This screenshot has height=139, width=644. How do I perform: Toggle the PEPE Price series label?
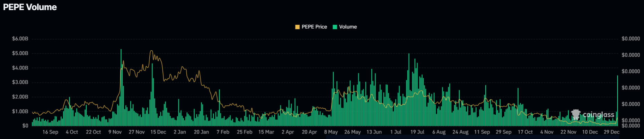(x=314, y=27)
